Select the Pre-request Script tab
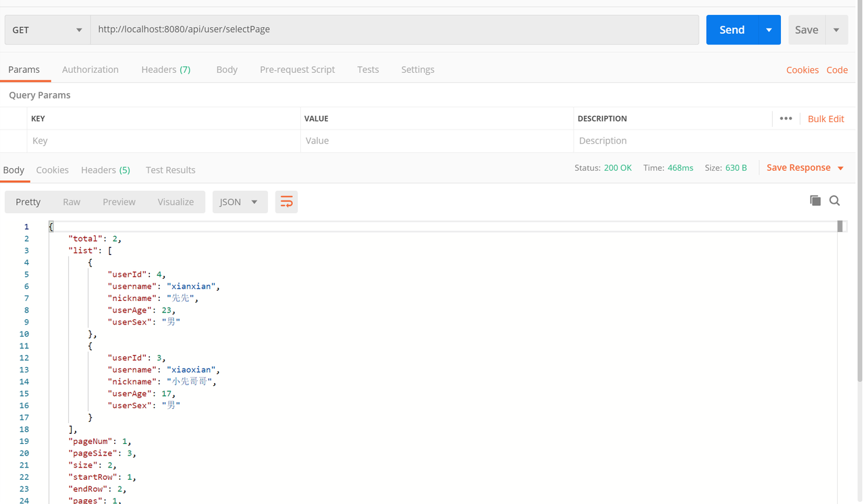Viewport: 864px width, 504px height. 297,69
